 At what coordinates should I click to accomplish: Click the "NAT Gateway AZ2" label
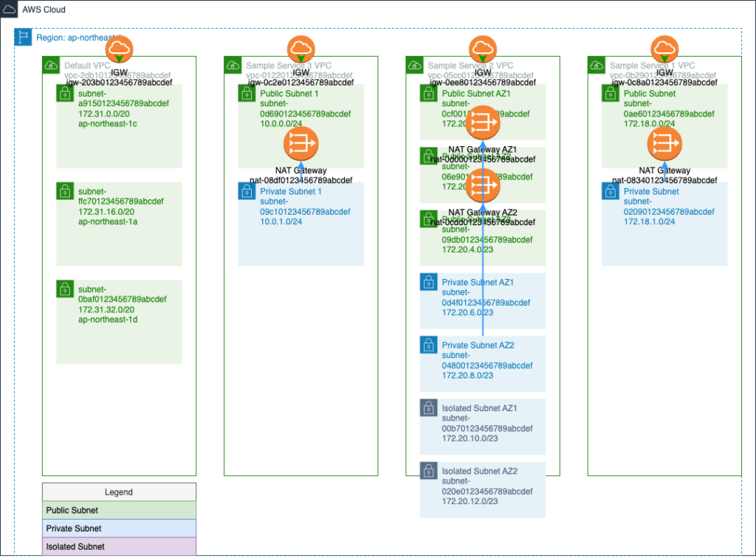point(483,213)
